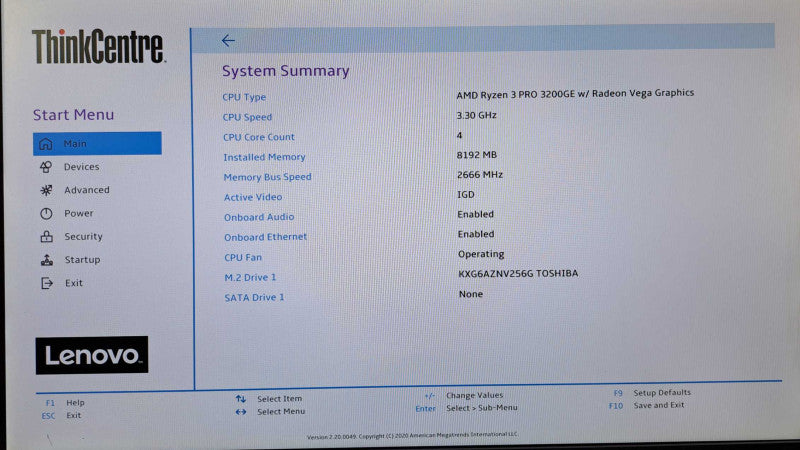Viewport: 800px width, 450px height.
Task: Click the Installed Memory label
Action: tap(264, 157)
